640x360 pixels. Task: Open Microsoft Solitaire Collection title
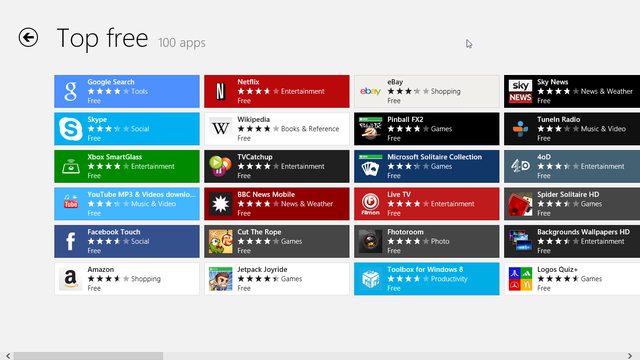tap(434, 157)
